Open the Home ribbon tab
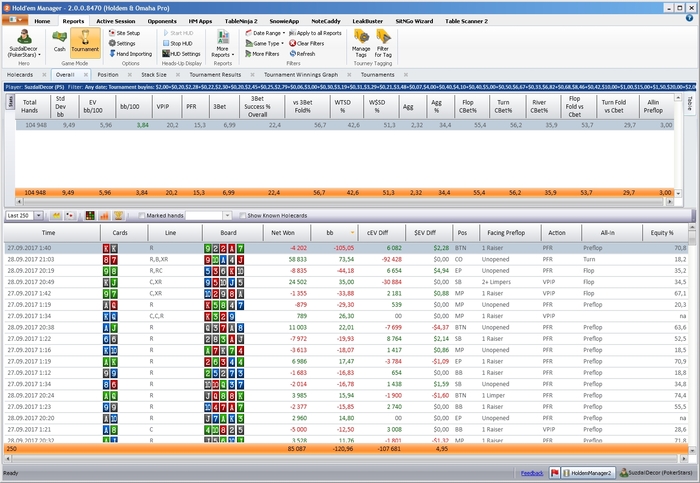700x483 pixels. click(x=42, y=21)
